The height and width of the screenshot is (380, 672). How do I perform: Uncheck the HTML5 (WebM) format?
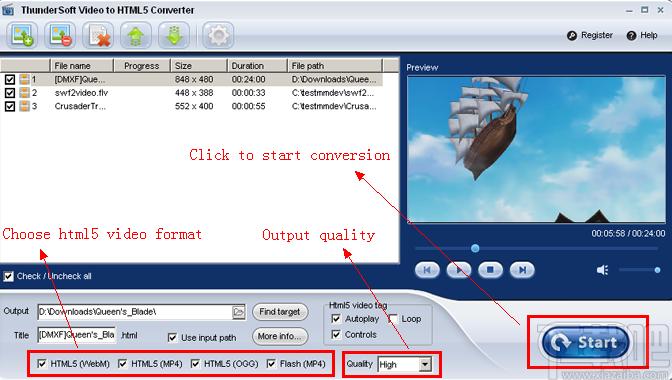pyautogui.click(x=42, y=364)
